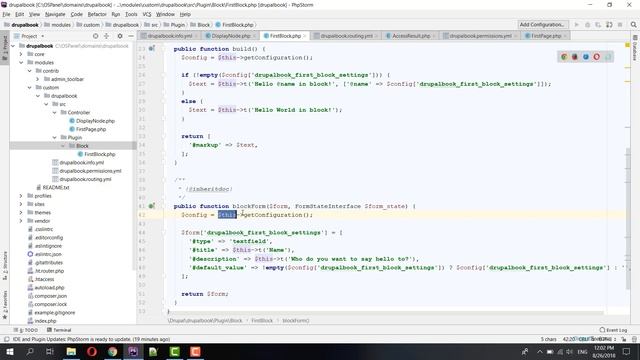Open the Favorites side panel
The image size is (640, 360).
(x=5, y=305)
